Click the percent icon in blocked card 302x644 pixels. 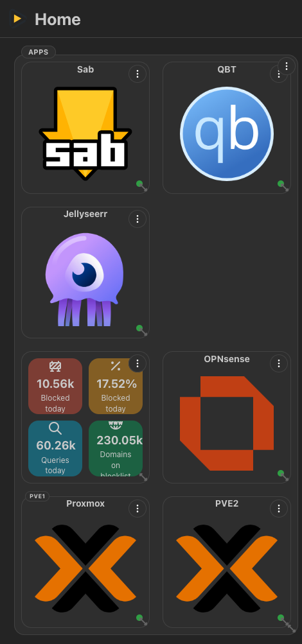(x=116, y=366)
